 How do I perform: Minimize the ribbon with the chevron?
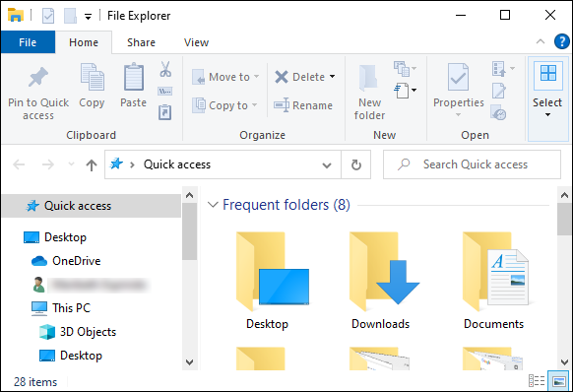(x=541, y=41)
